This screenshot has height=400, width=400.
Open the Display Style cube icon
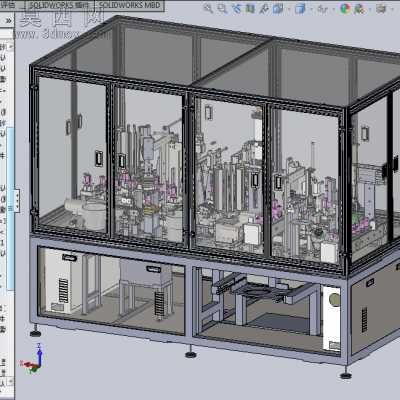[300, 8]
